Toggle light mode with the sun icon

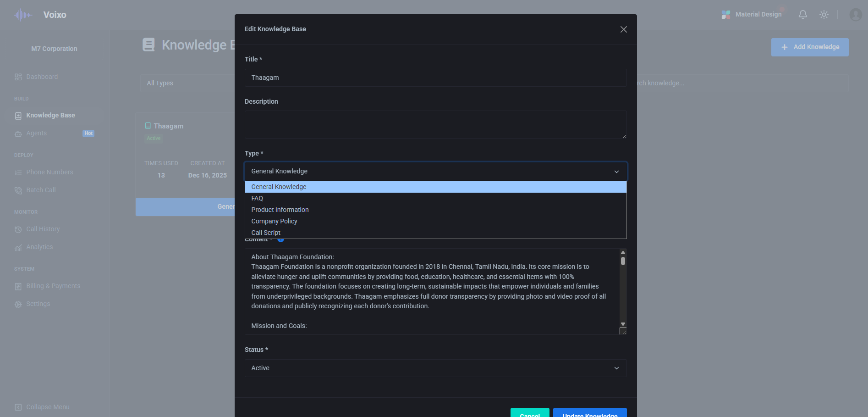point(824,14)
